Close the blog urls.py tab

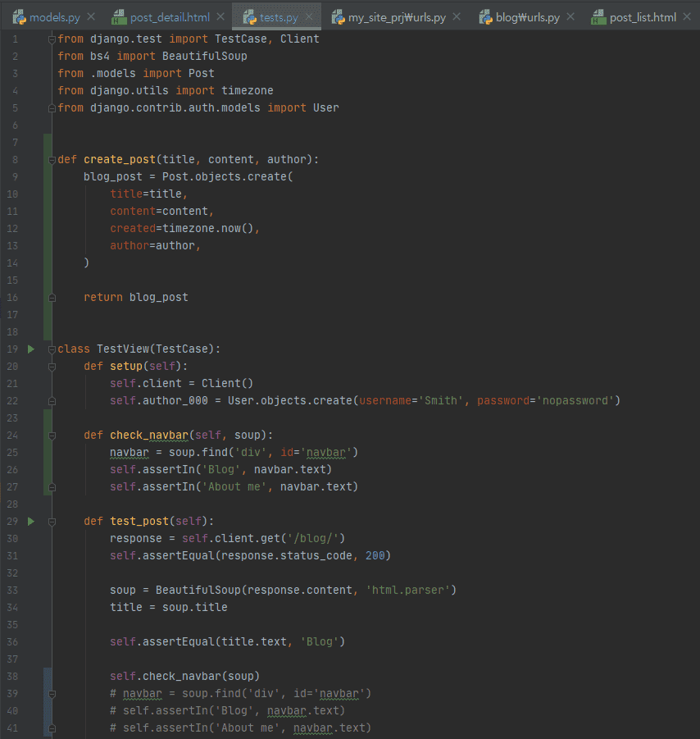coord(570,17)
